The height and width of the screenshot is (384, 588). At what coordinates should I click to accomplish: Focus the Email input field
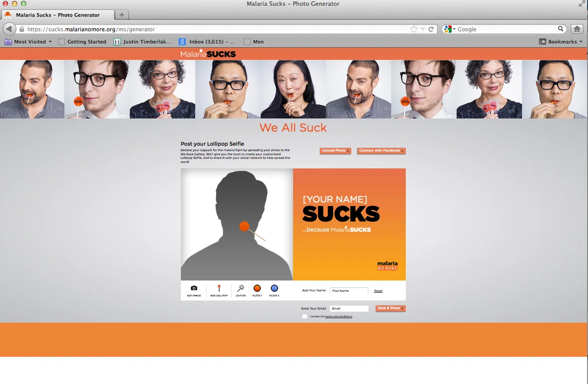(349, 309)
